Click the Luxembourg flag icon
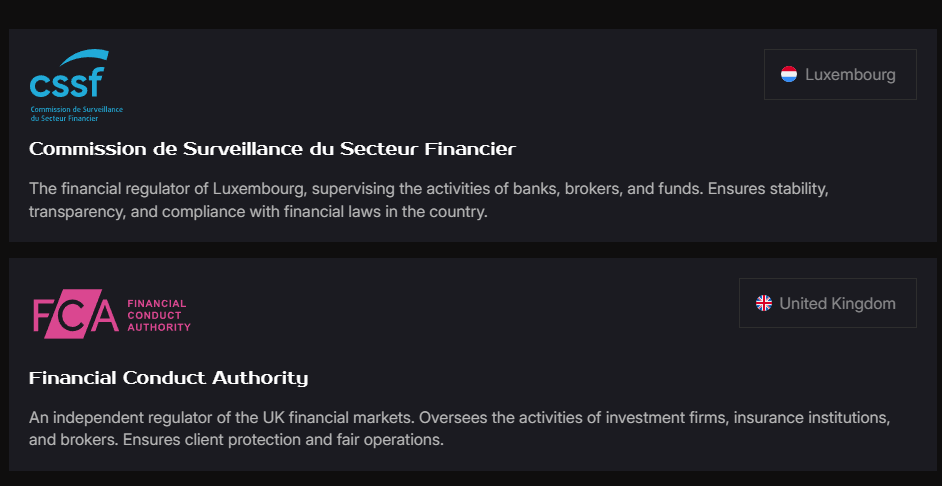Viewport: 942px width, 486px height. 789,75
